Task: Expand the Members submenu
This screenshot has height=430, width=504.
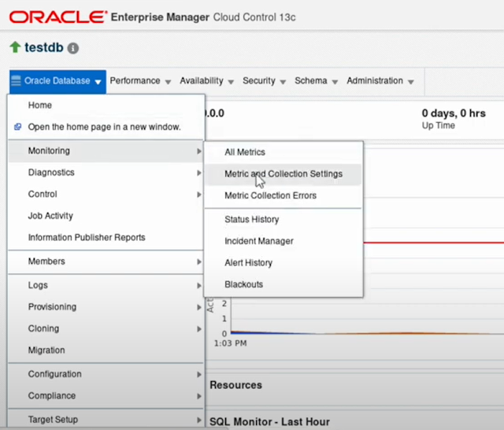Action: click(x=106, y=261)
